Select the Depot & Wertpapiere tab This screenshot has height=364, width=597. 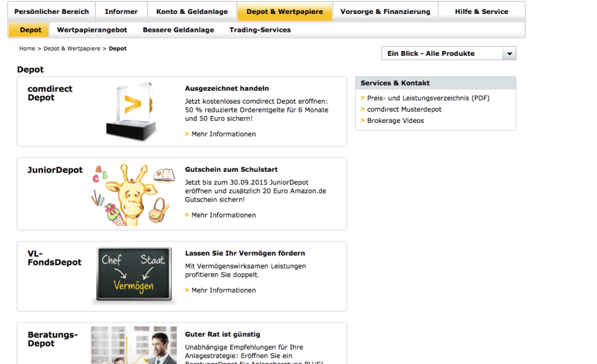pos(285,12)
